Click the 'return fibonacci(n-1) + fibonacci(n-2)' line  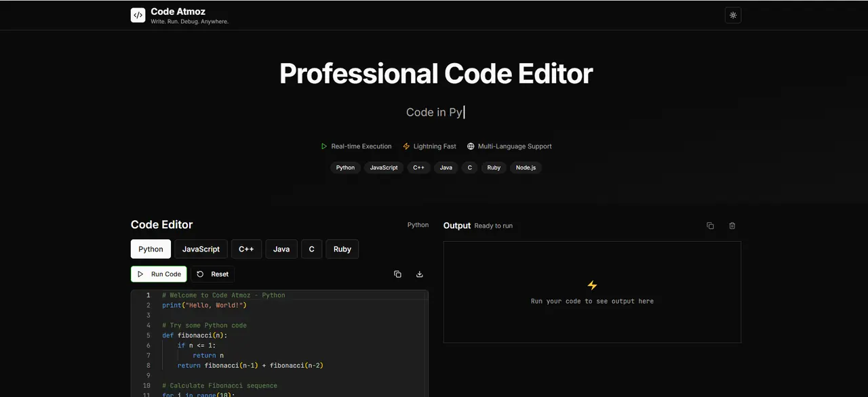click(x=250, y=366)
